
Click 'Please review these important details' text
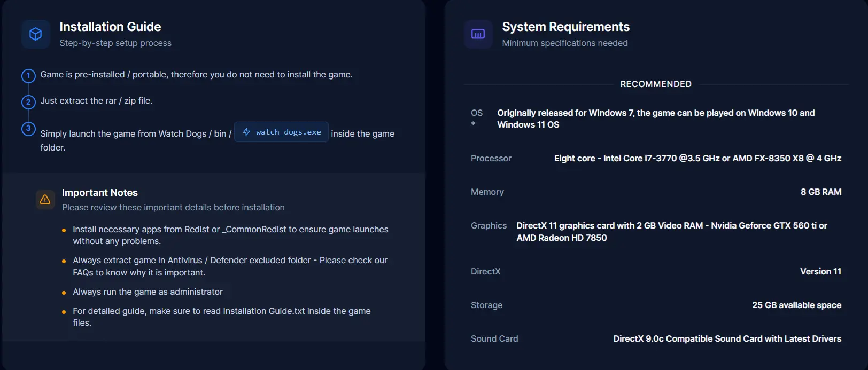pyautogui.click(x=173, y=208)
